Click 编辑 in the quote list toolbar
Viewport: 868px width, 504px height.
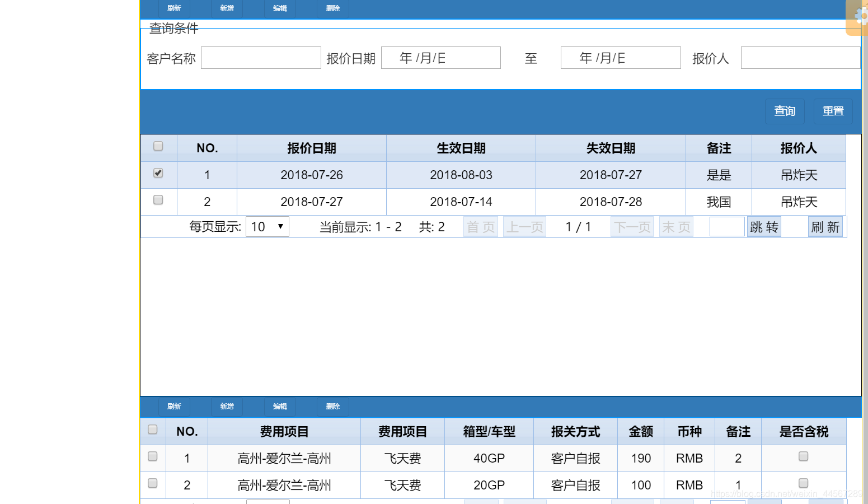(280, 8)
